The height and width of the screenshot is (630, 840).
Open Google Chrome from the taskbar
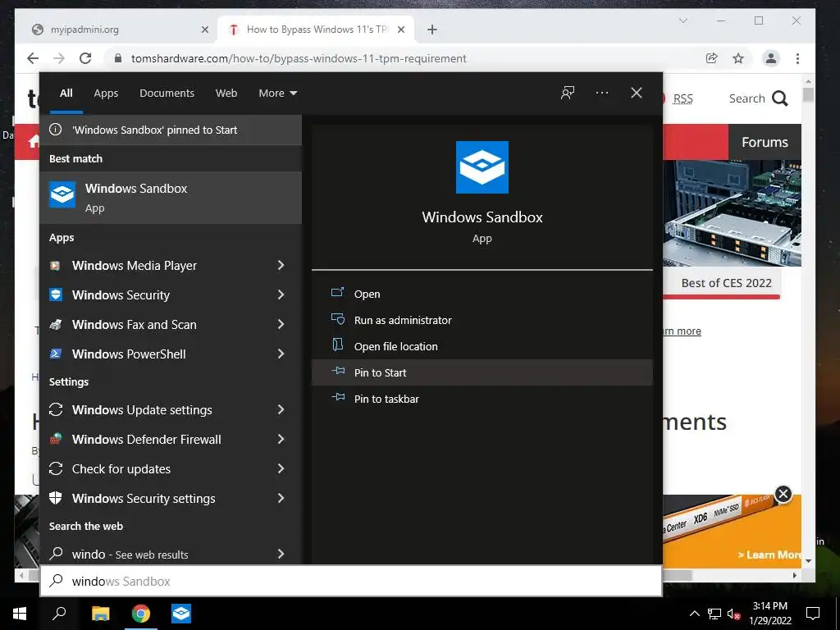(x=141, y=614)
